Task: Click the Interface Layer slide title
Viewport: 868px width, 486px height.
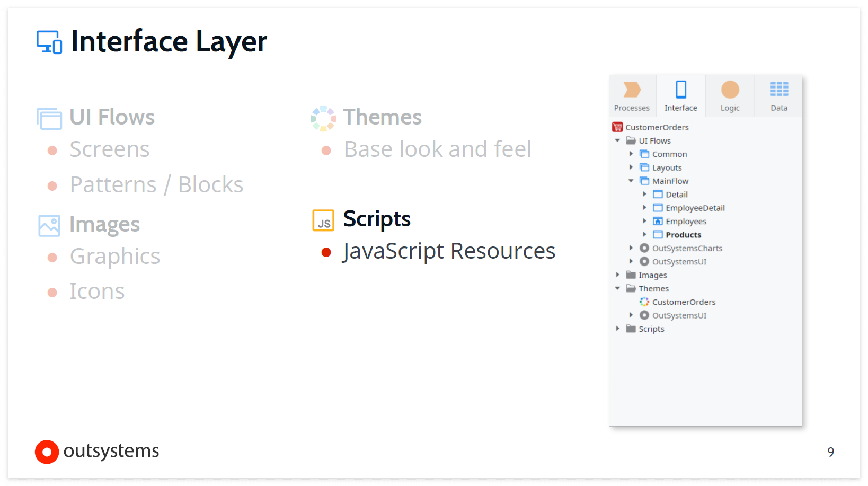Action: pyautogui.click(x=169, y=42)
